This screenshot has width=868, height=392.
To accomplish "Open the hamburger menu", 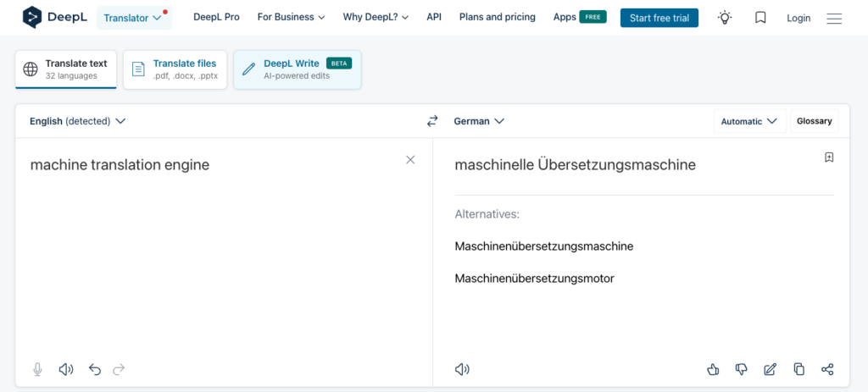I will [x=834, y=19].
